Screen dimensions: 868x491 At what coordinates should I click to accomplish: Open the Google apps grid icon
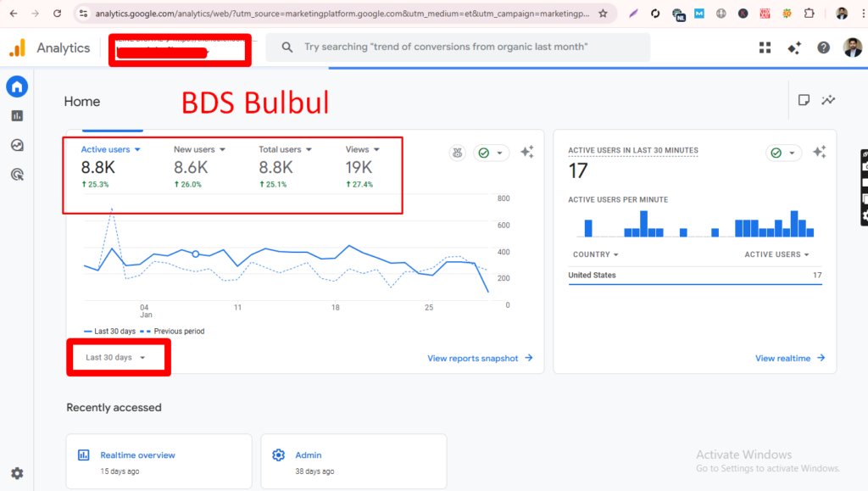click(765, 47)
